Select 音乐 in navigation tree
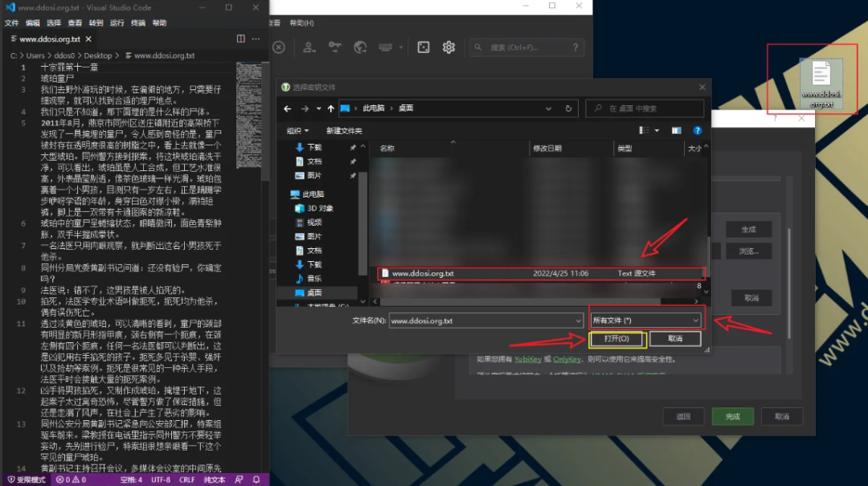This screenshot has height=486, width=868. click(314, 279)
